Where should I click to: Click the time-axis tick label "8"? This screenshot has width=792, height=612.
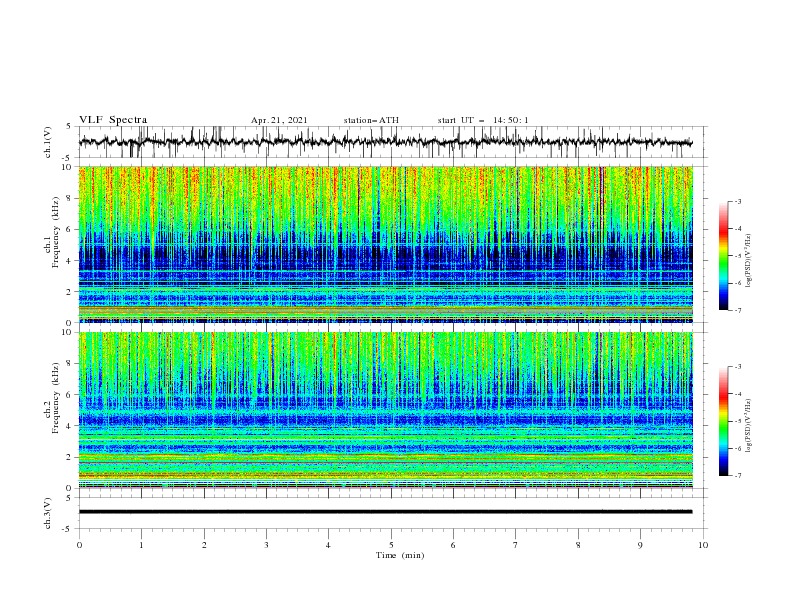tap(578, 545)
